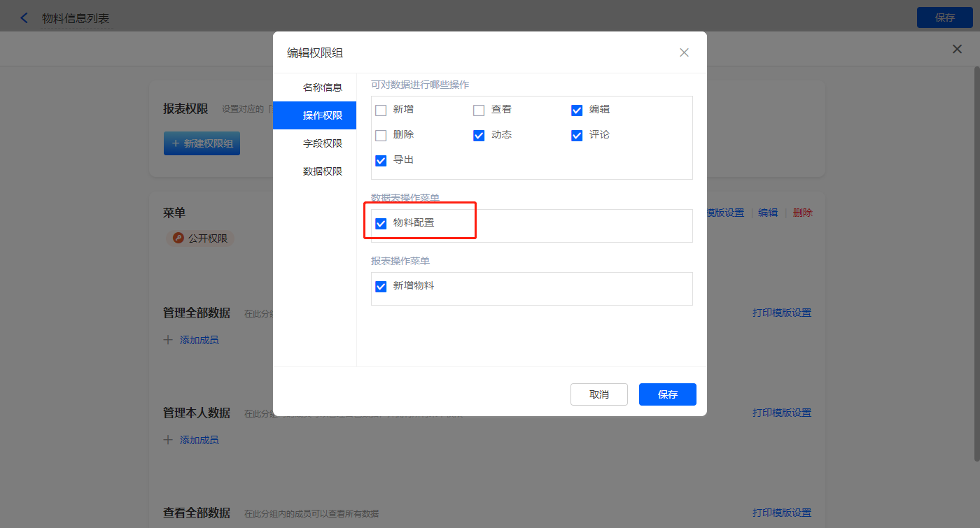Click the back arrow beside 物料信息列表
The width and height of the screenshot is (980, 528).
(24, 18)
